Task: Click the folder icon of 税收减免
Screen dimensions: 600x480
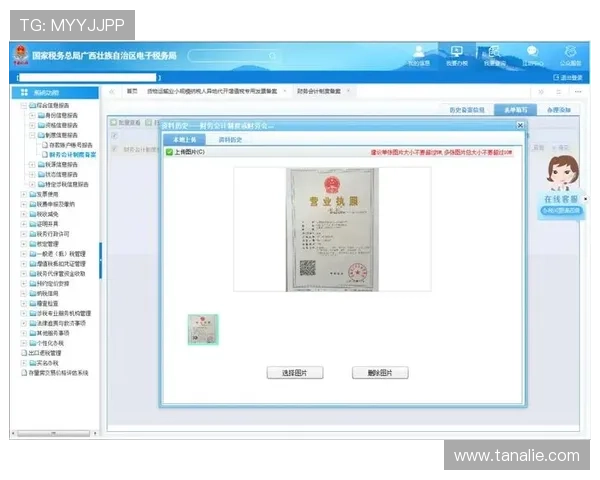Action: pos(33,214)
